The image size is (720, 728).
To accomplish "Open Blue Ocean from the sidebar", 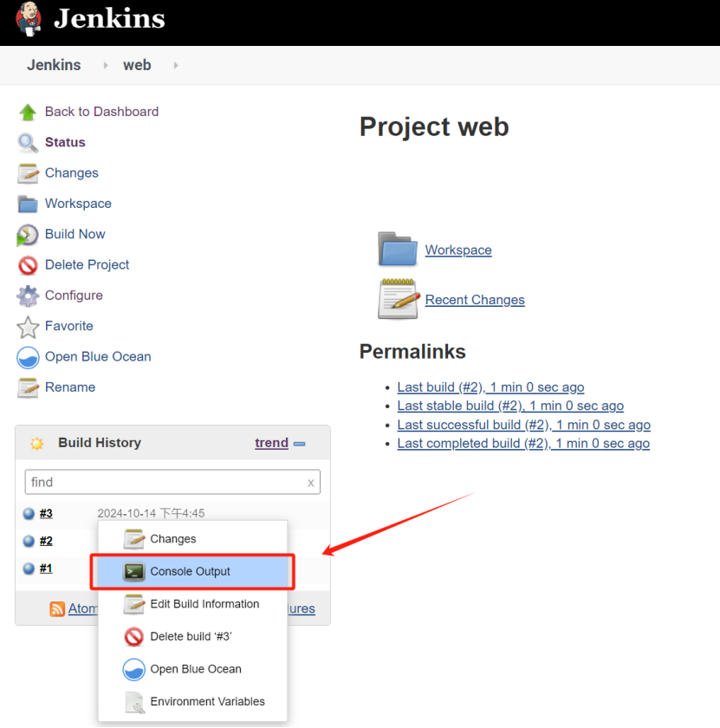I will (x=98, y=356).
